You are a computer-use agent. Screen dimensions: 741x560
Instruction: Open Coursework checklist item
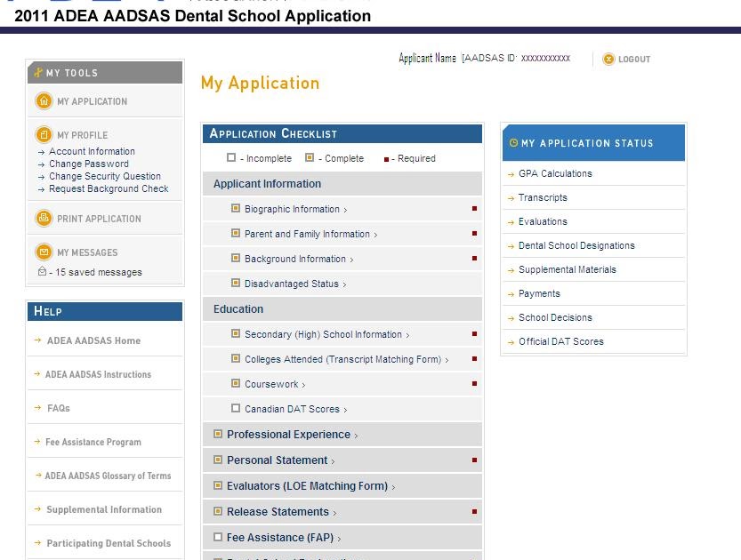[271, 384]
